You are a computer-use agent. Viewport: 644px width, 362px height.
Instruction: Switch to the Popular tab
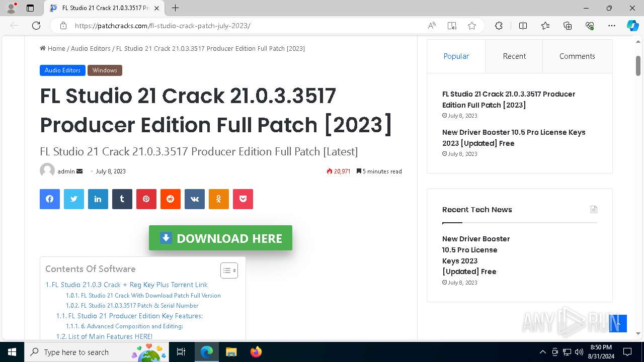(x=456, y=56)
